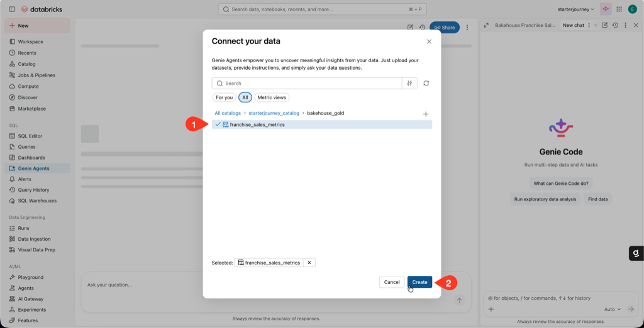Open the Auto mode dropdown
Screen dimensions: 644x328
point(613,309)
